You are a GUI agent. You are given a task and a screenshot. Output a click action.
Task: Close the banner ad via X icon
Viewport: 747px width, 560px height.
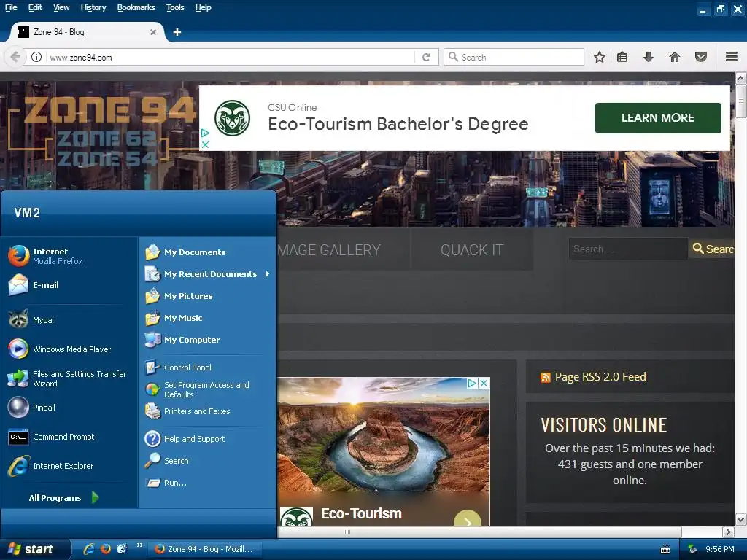(x=205, y=144)
